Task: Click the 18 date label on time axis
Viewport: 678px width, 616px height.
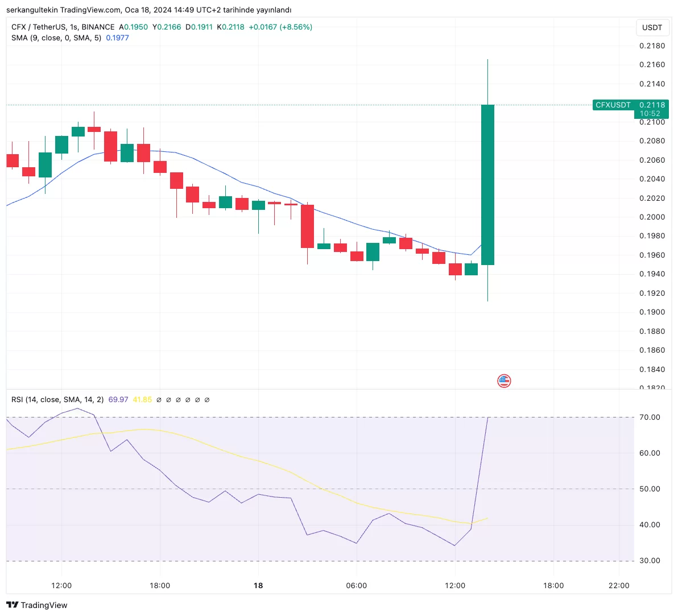Action: (258, 585)
